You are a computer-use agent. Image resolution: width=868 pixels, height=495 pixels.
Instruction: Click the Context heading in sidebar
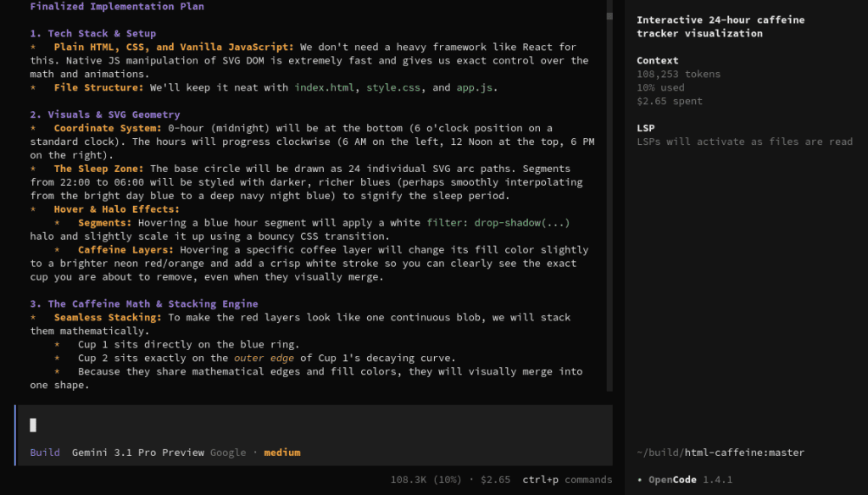point(657,60)
